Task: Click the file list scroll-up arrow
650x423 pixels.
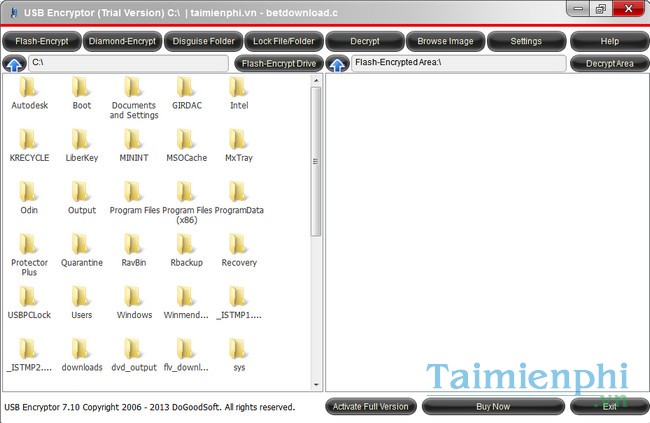Action: [316, 80]
